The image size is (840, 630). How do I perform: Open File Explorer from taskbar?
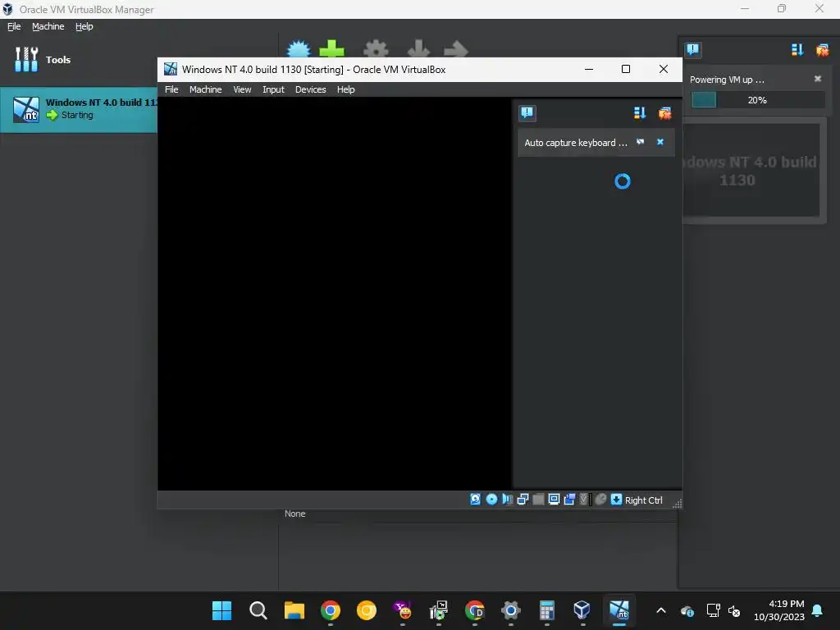click(x=294, y=610)
